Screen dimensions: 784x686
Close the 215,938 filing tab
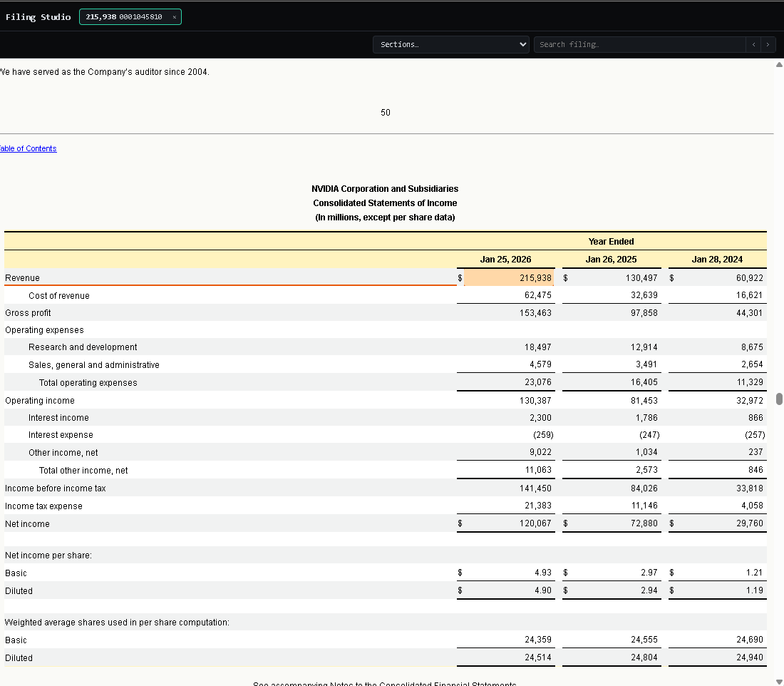pos(175,17)
